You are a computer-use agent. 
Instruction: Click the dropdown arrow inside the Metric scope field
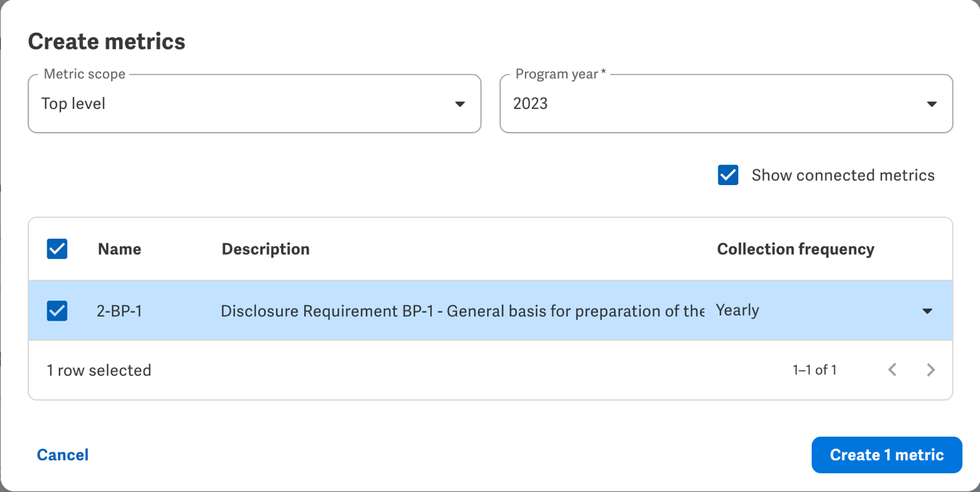pyautogui.click(x=460, y=104)
